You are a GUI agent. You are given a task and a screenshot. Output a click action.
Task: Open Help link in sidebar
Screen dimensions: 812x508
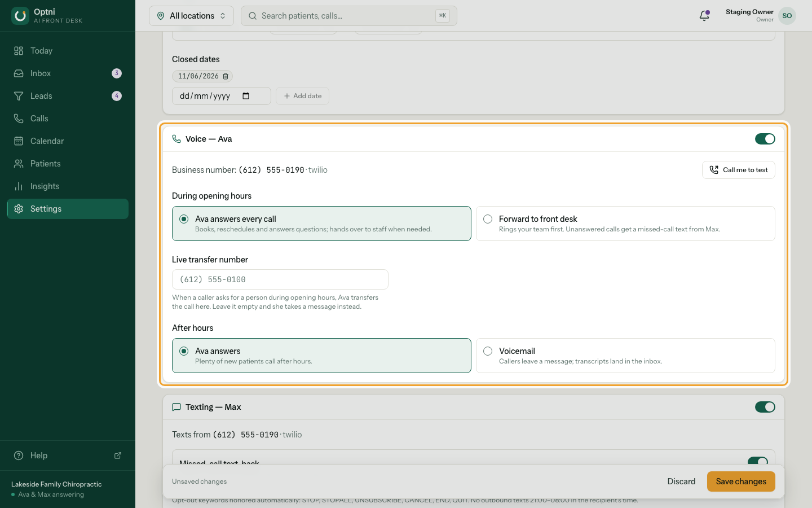point(68,456)
